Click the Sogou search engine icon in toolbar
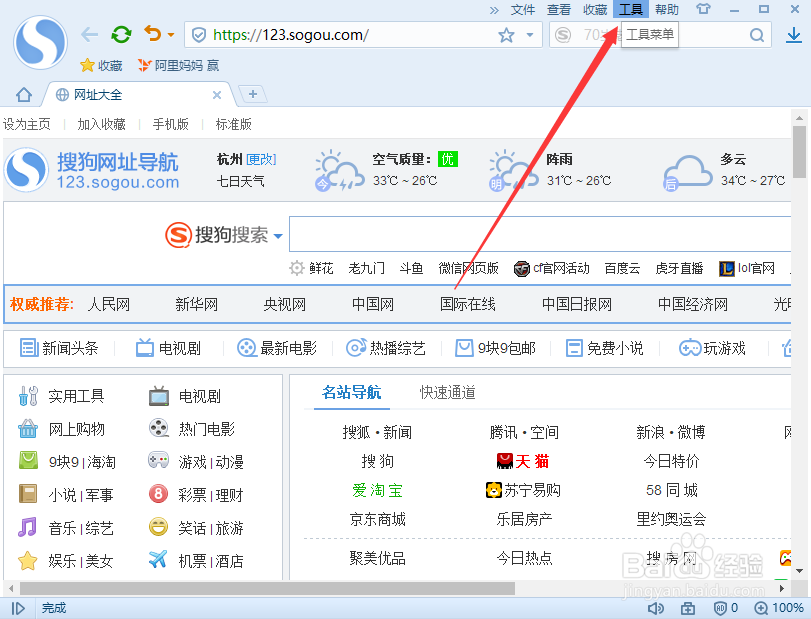This screenshot has width=811, height=619. click(563, 35)
